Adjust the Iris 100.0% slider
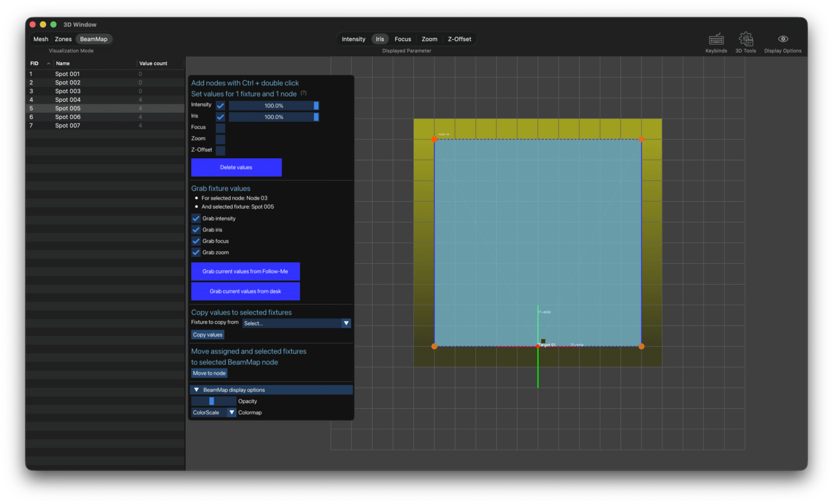This screenshot has width=833, height=504. pos(274,117)
